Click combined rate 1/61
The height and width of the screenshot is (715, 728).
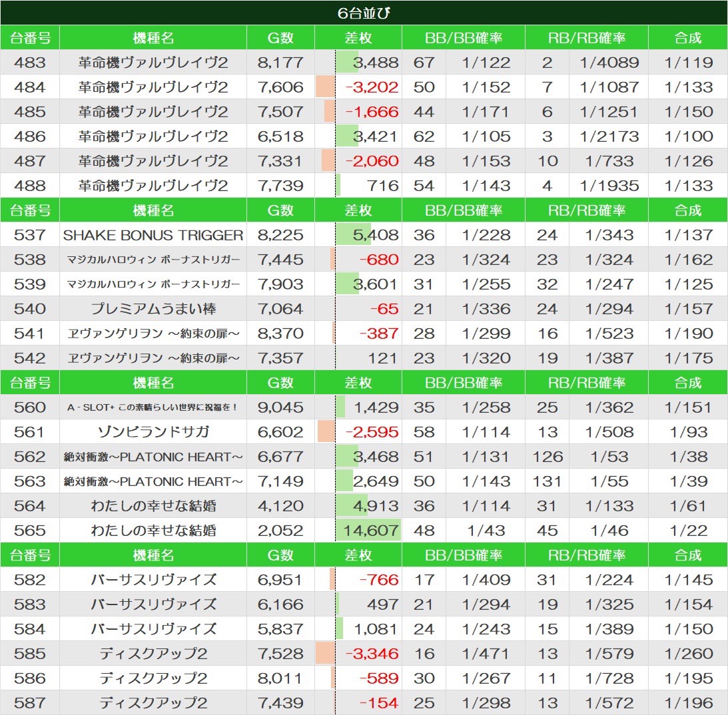[x=688, y=505]
